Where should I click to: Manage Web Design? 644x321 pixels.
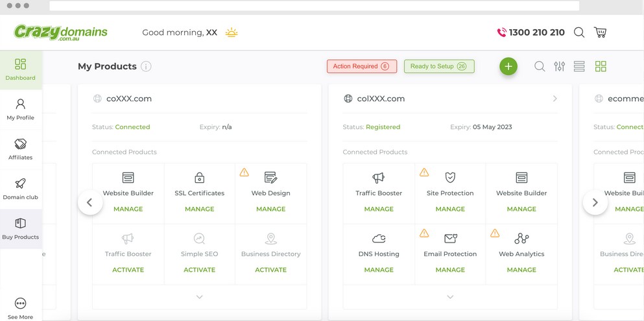click(270, 209)
